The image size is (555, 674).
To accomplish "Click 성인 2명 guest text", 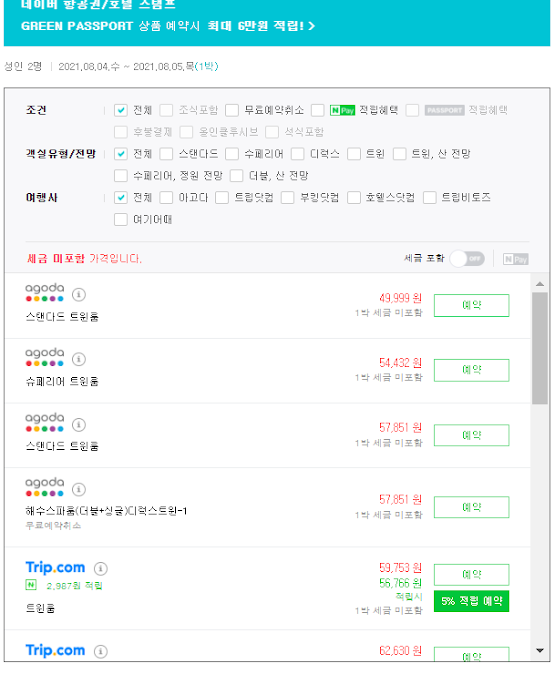I will point(23,66).
